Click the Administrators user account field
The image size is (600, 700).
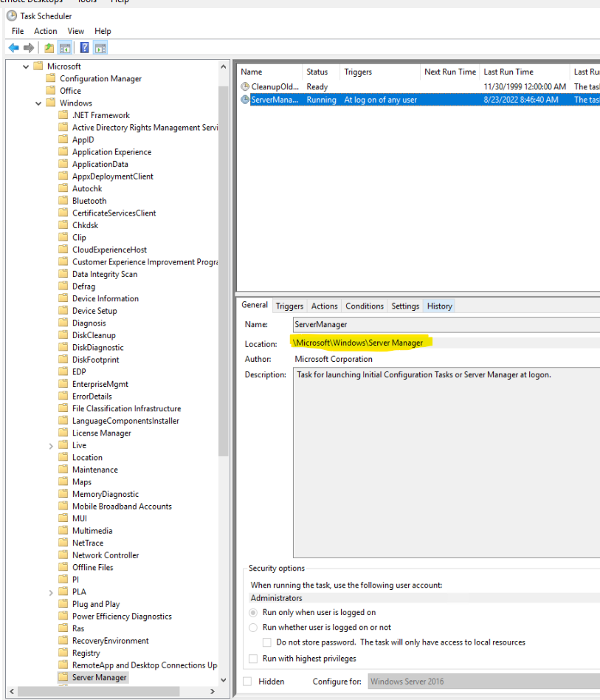pyautogui.click(x=424, y=598)
